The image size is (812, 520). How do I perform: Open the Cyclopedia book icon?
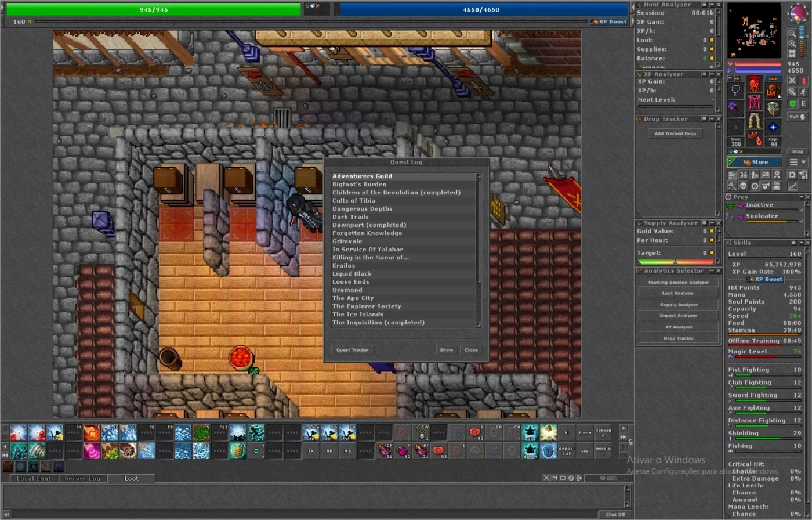click(x=765, y=175)
